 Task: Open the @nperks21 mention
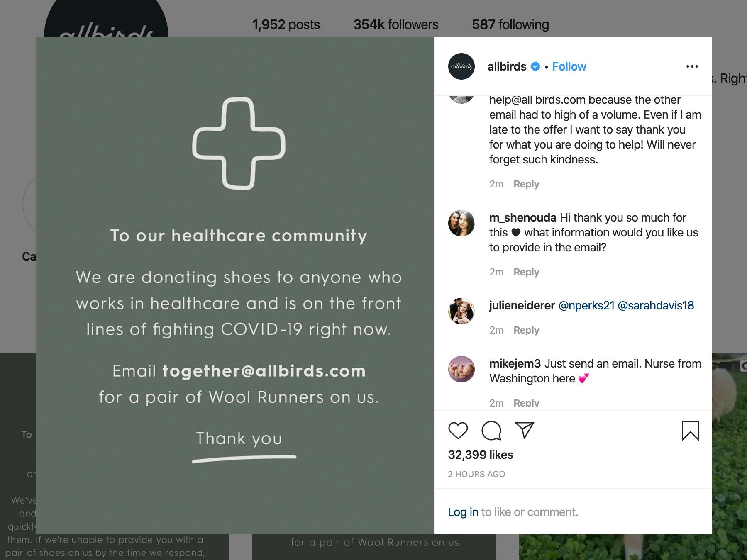586,306
